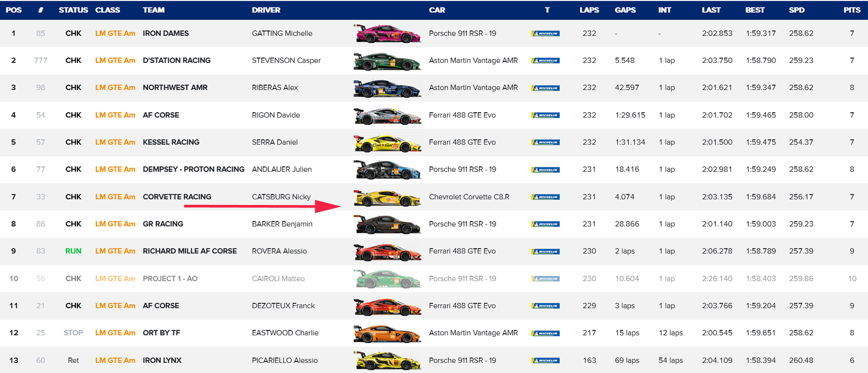
Task: Open the IRON DAMES team entry
Action: 165,33
